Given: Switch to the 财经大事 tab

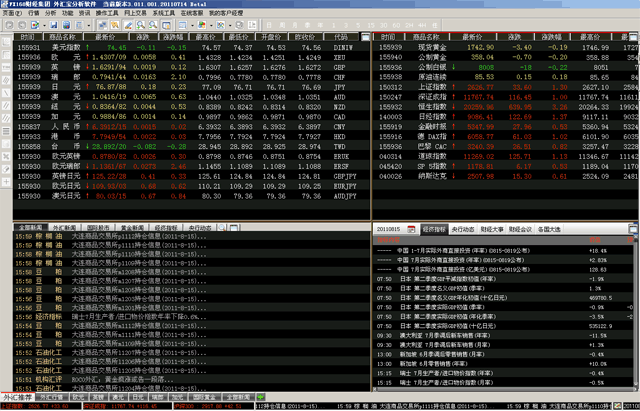Looking at the screenshot, I should coord(492,229).
